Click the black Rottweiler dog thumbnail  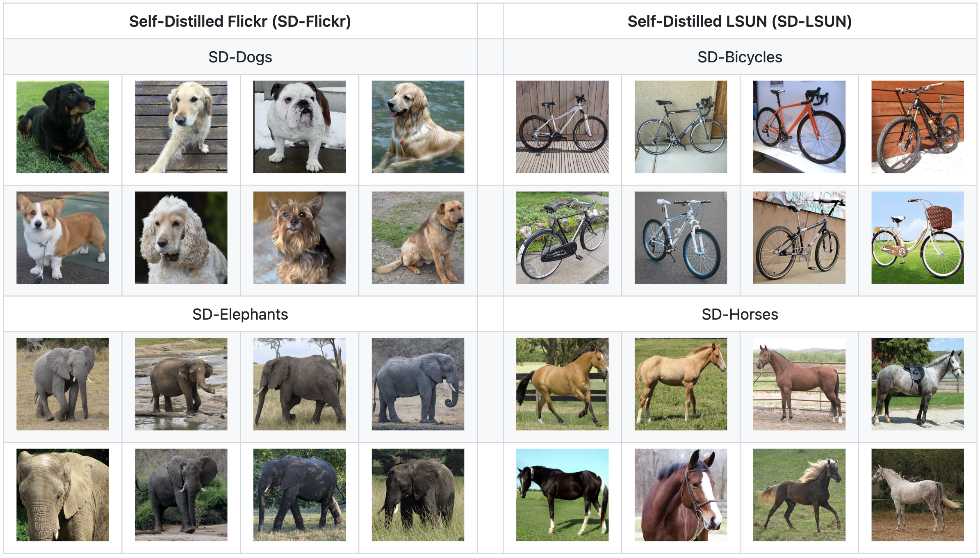tap(62, 127)
